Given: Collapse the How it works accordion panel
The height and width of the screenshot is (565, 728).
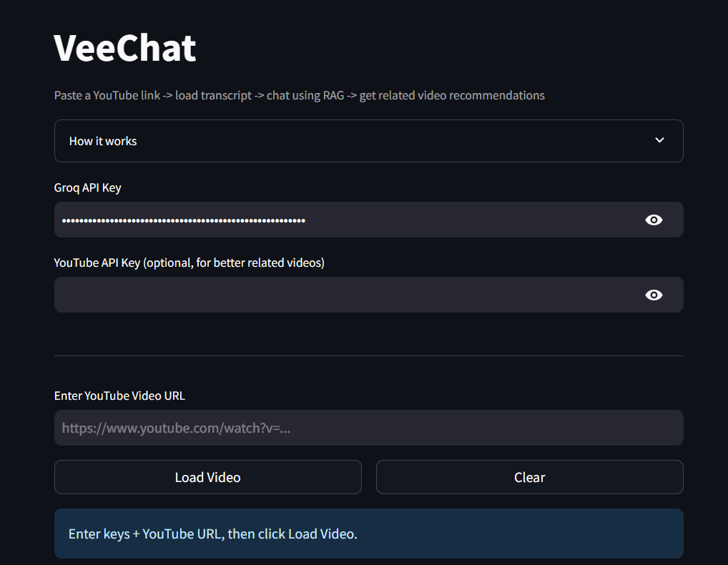Looking at the screenshot, I should (368, 140).
